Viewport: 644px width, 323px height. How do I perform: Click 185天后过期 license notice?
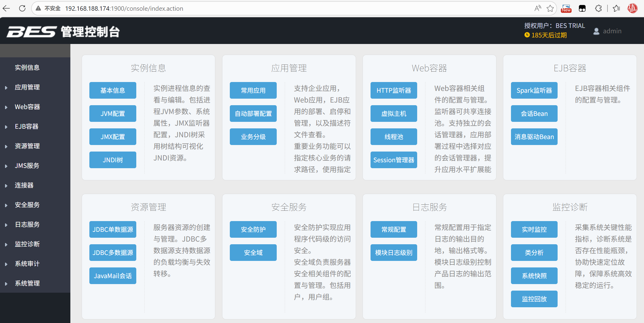549,35
